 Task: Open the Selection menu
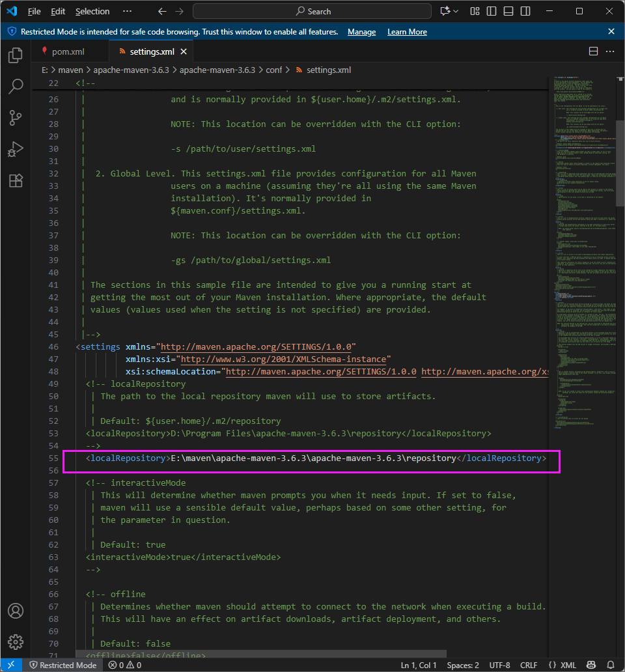[x=92, y=12]
